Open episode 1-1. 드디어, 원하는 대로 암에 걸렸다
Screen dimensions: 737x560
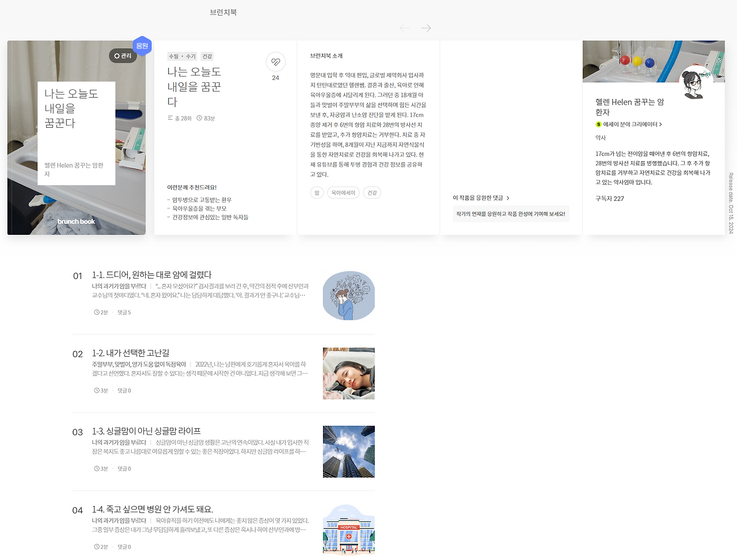tap(152, 275)
